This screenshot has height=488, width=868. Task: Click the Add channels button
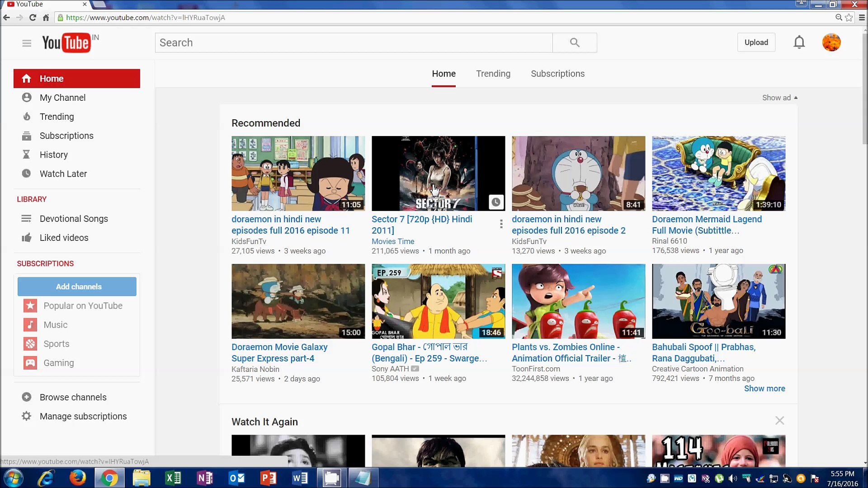(77, 286)
